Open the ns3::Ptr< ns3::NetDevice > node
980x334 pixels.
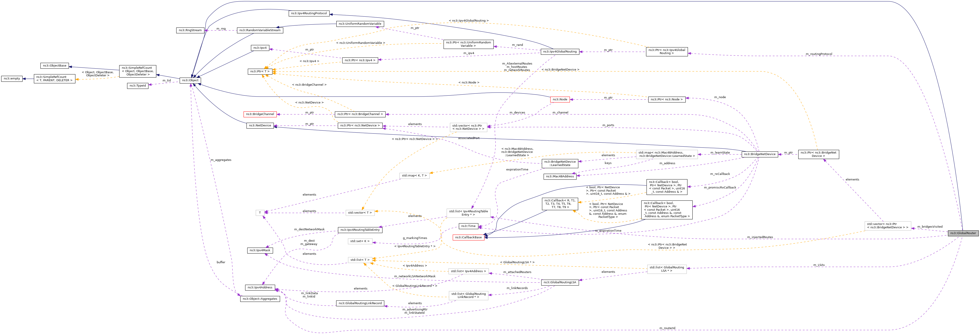(x=360, y=126)
